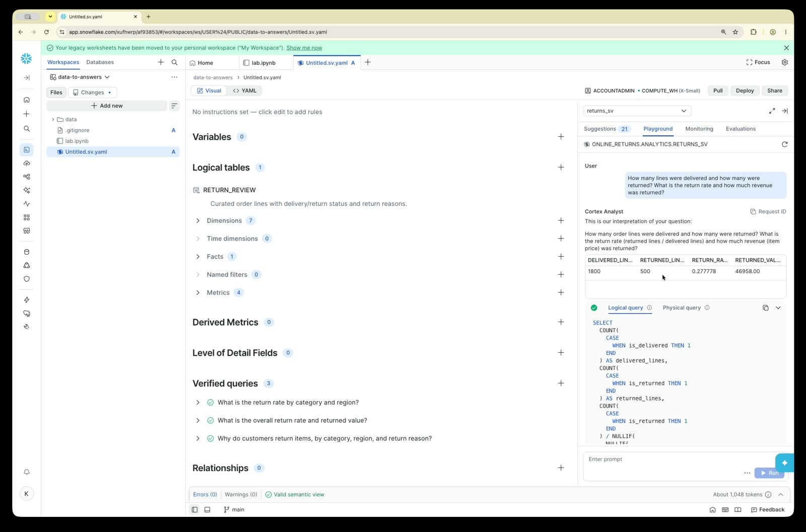Click the Add new button
806x532 pixels.
(107, 106)
